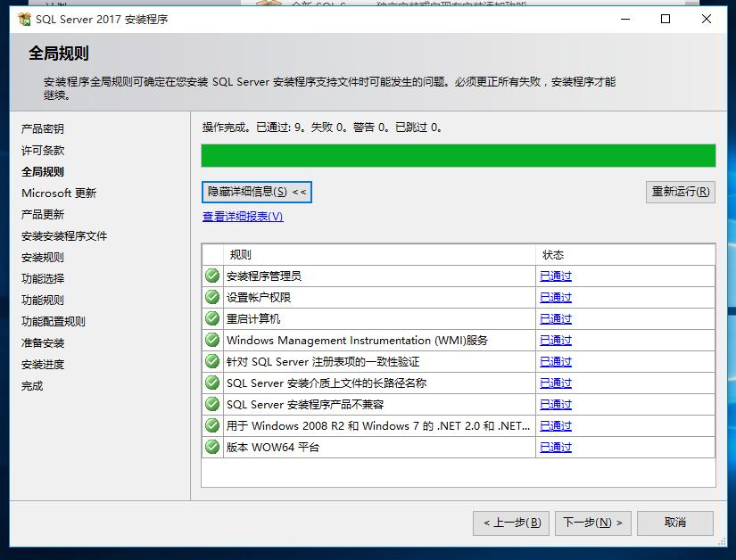Click green check icon beside 注册表项的一致性验证

(212, 362)
